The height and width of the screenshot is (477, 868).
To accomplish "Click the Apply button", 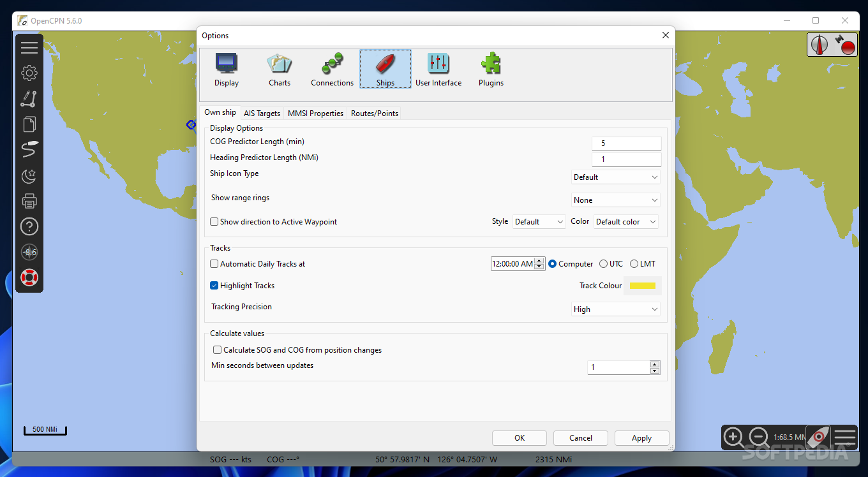I will (642, 438).
